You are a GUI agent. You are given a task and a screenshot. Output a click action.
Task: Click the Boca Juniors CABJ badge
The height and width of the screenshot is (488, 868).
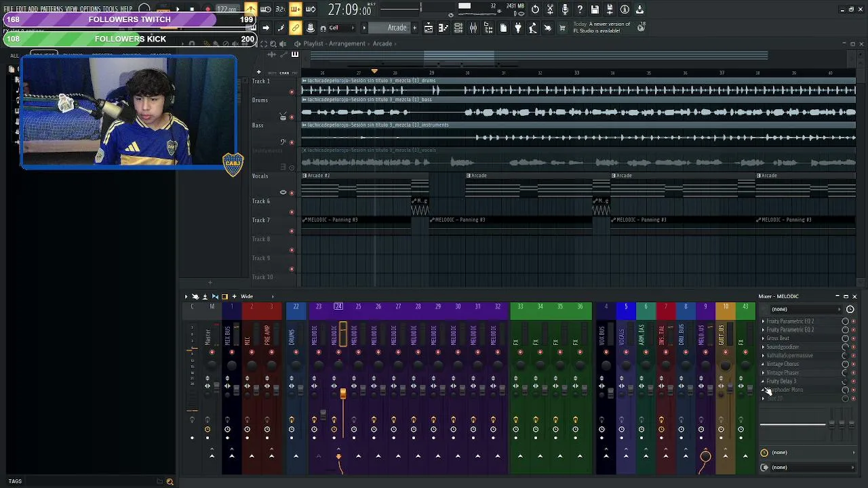(x=233, y=164)
